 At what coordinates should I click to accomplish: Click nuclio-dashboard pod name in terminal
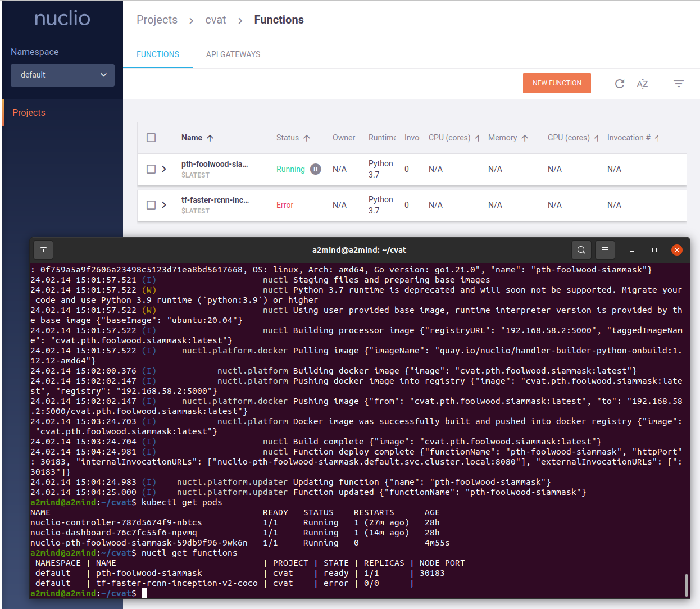[113, 533]
